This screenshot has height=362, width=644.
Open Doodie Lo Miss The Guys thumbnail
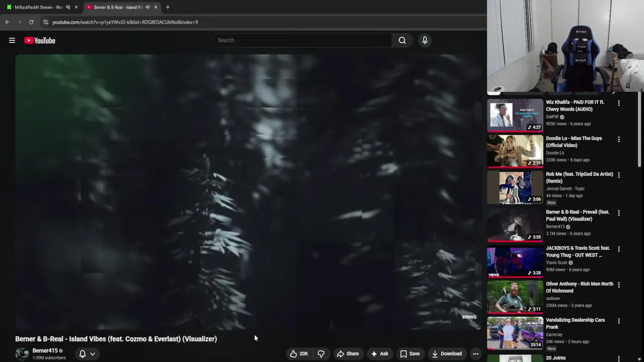(x=515, y=151)
